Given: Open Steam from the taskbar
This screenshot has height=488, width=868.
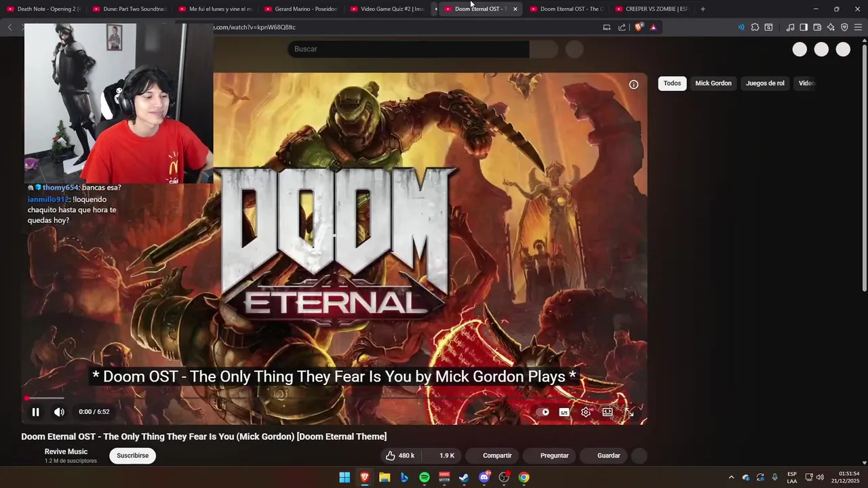Looking at the screenshot, I should (464, 477).
